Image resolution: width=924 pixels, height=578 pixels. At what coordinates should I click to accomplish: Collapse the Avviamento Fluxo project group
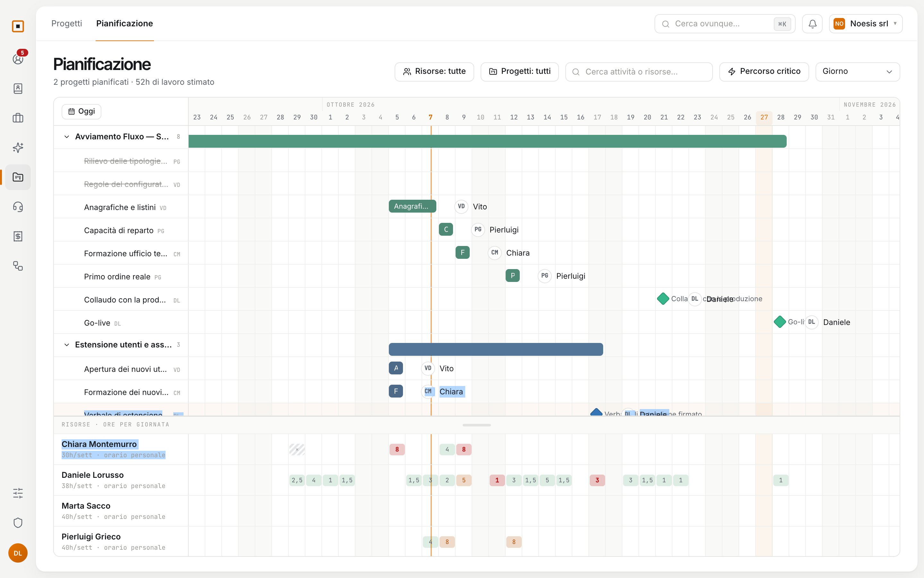[x=66, y=137]
